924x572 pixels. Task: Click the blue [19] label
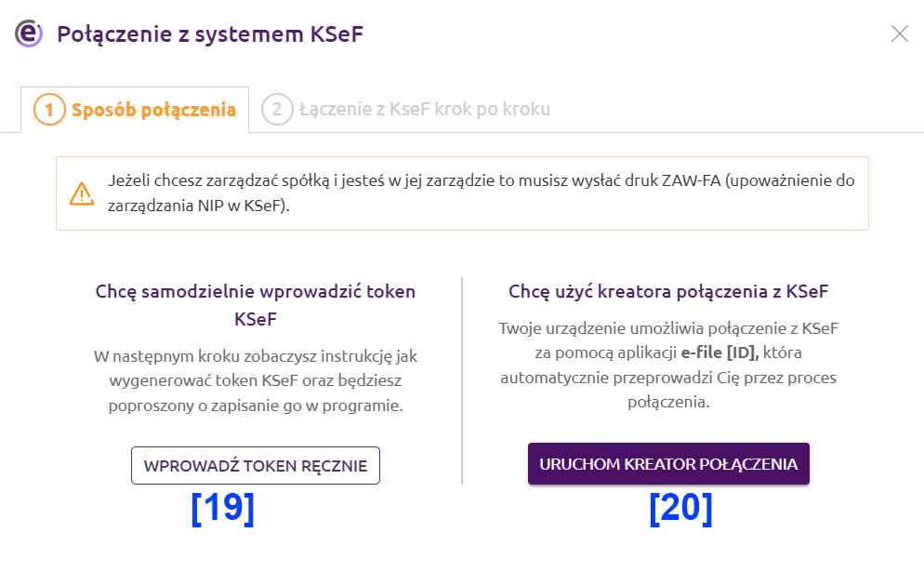click(223, 508)
